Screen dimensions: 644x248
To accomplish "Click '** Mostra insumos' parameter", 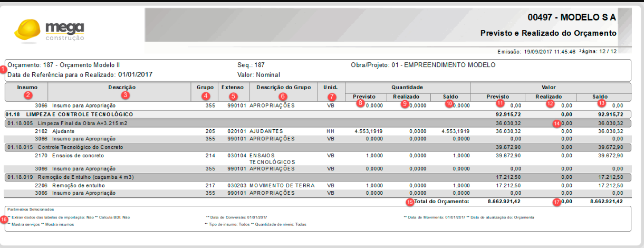I will [x=57, y=224].
